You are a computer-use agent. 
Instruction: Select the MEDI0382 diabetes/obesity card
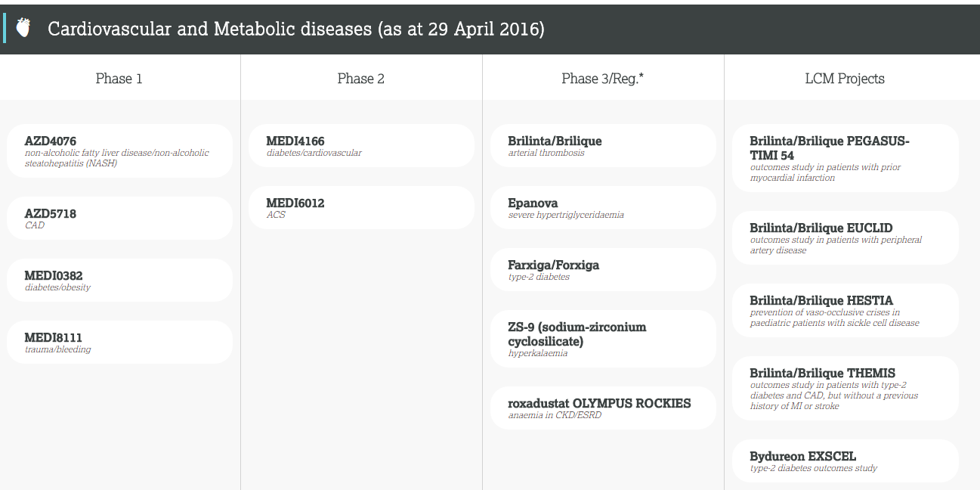(x=120, y=280)
